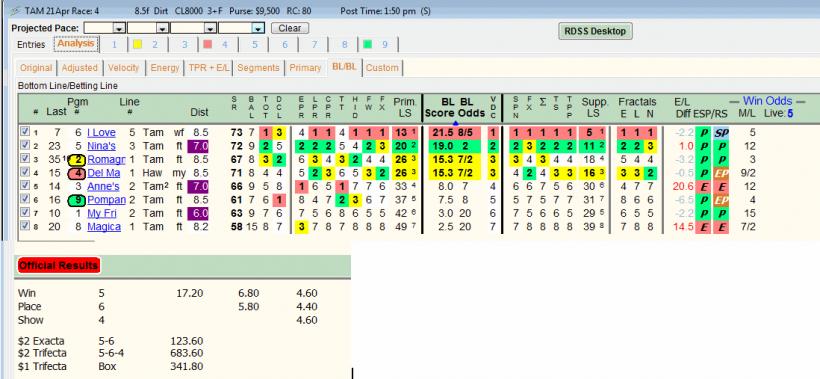Open the Original analysis tab
This screenshot has width=820, height=379.
point(36,68)
